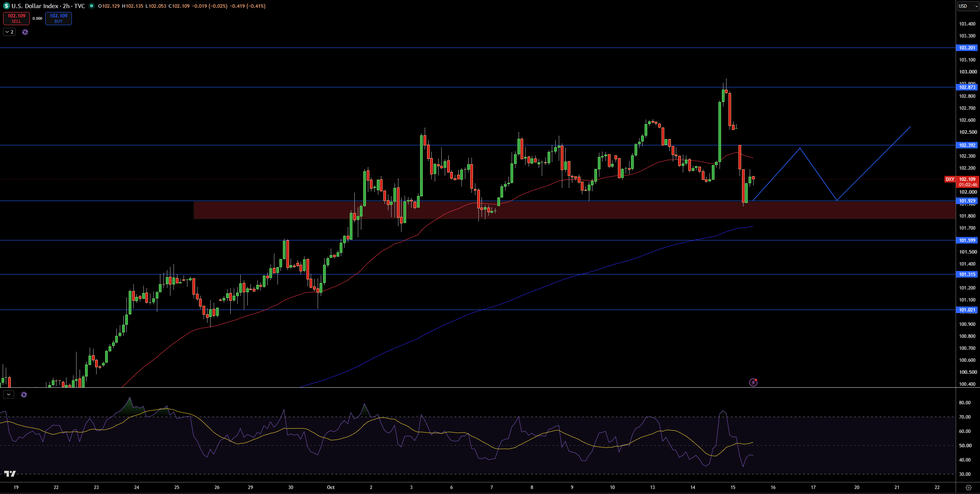This screenshot has width=980, height=494.
Task: Click the purple lightning bolt event icon
Action: [x=753, y=382]
